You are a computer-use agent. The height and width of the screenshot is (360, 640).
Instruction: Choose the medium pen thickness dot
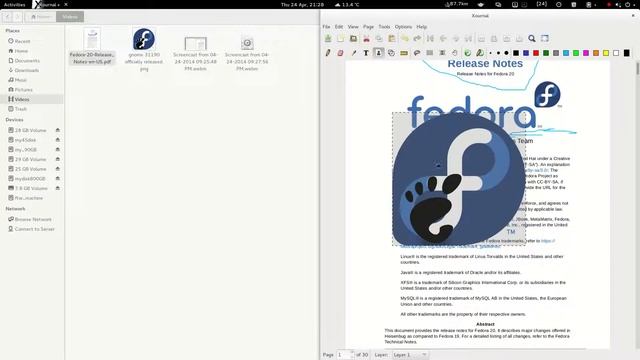coord(498,53)
